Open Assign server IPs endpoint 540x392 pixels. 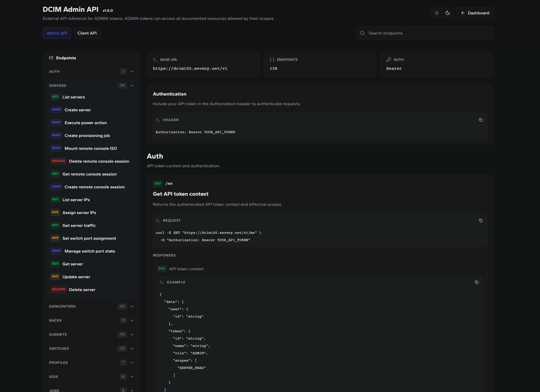pos(91,213)
